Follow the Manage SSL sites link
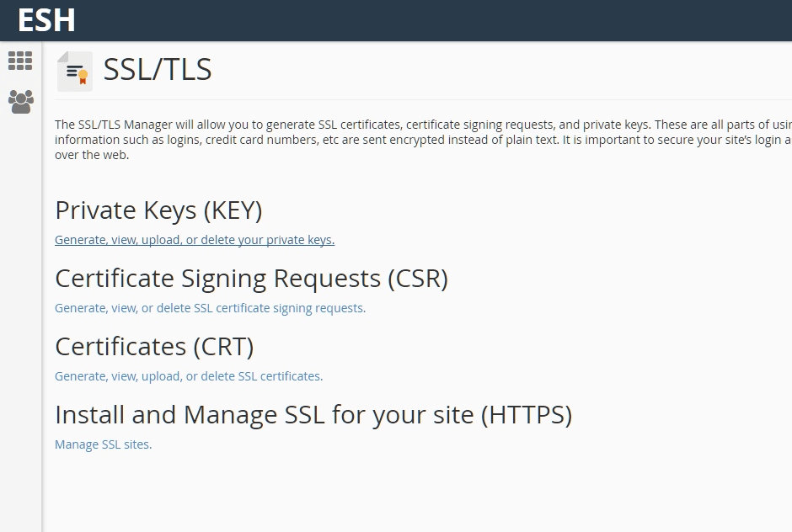792x532 pixels. pyautogui.click(x=103, y=444)
